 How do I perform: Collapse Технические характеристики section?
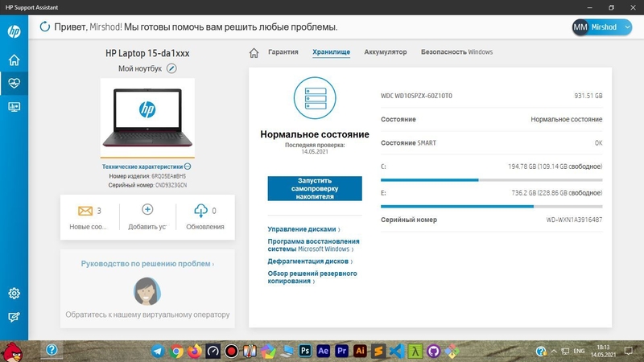pyautogui.click(x=188, y=167)
